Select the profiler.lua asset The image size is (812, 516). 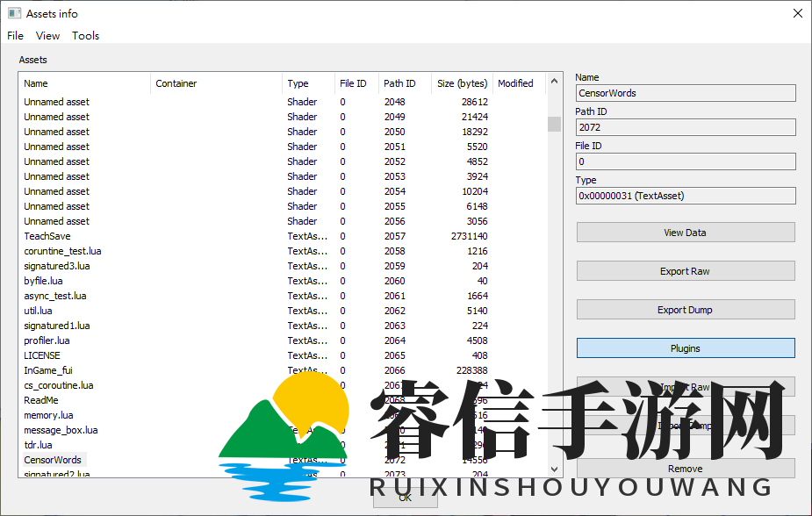47,340
